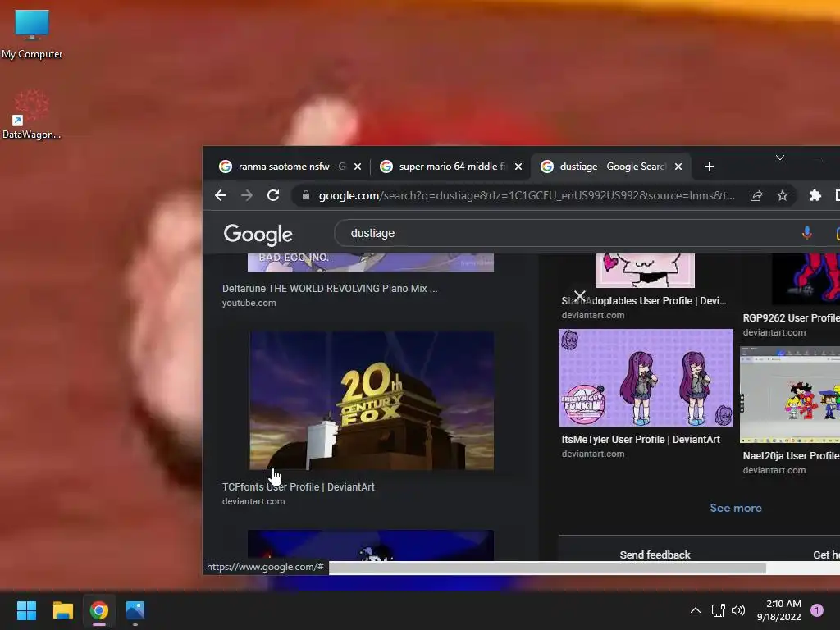
Task: Open Windows Start menu
Action: (26, 610)
